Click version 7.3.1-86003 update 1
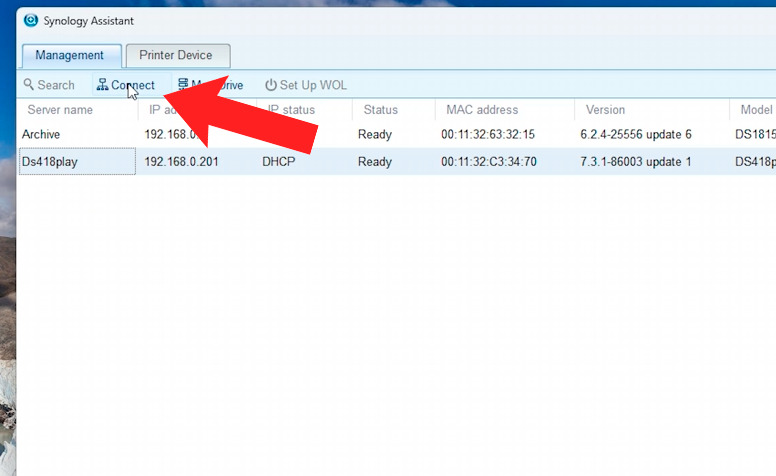 point(636,162)
